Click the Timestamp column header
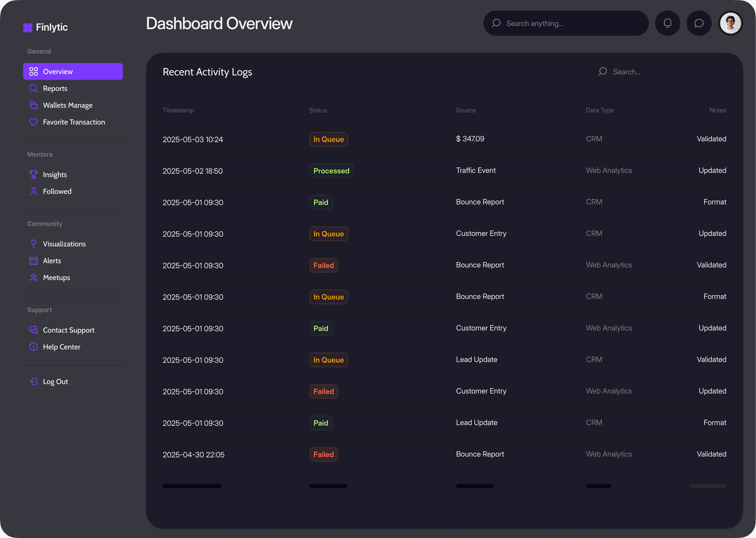Viewport: 756px width, 538px height. (178, 110)
